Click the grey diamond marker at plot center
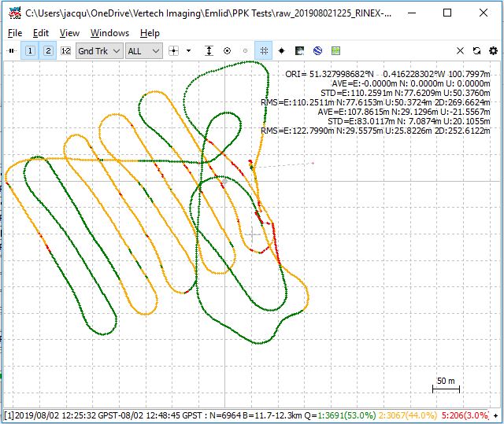This screenshot has height=424, width=504. pyautogui.click(x=225, y=182)
